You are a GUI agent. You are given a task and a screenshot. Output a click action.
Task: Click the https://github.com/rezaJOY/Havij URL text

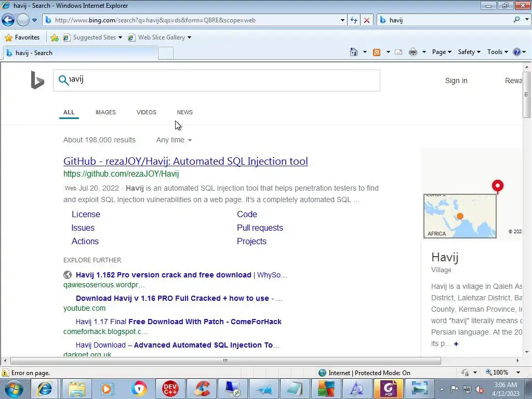pyautogui.click(x=121, y=174)
